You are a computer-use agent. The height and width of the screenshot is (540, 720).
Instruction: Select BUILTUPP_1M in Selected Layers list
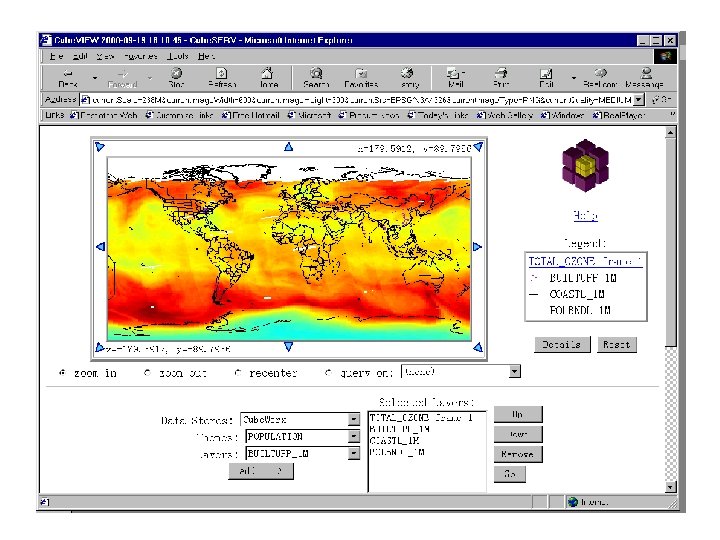click(399, 429)
